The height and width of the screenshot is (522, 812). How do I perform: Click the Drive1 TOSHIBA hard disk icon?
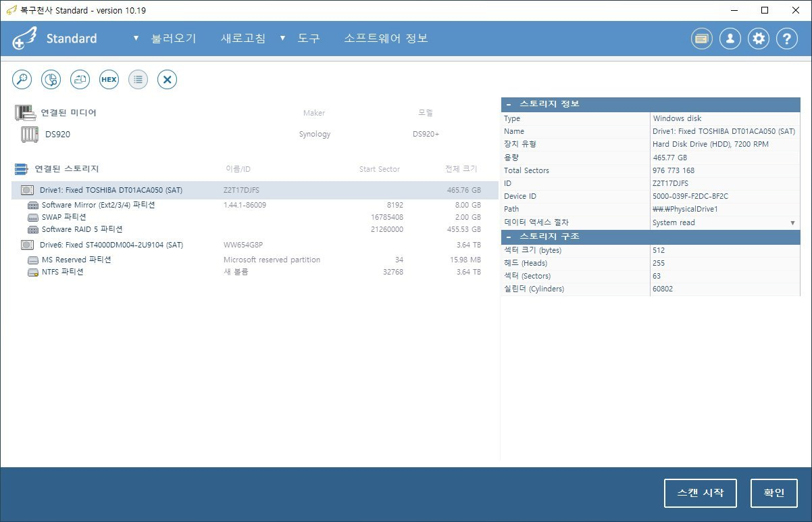[28, 191]
